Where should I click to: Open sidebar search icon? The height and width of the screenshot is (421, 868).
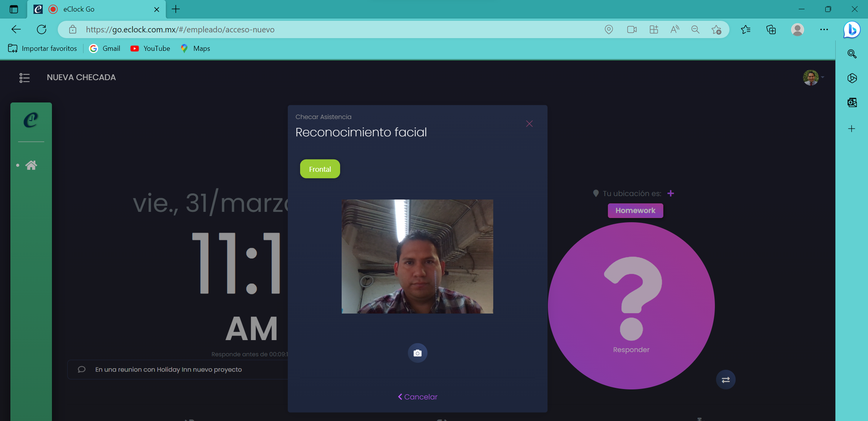click(x=852, y=54)
